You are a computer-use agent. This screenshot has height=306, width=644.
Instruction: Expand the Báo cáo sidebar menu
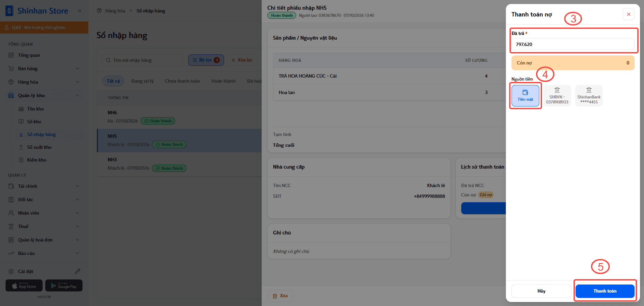tap(44, 253)
